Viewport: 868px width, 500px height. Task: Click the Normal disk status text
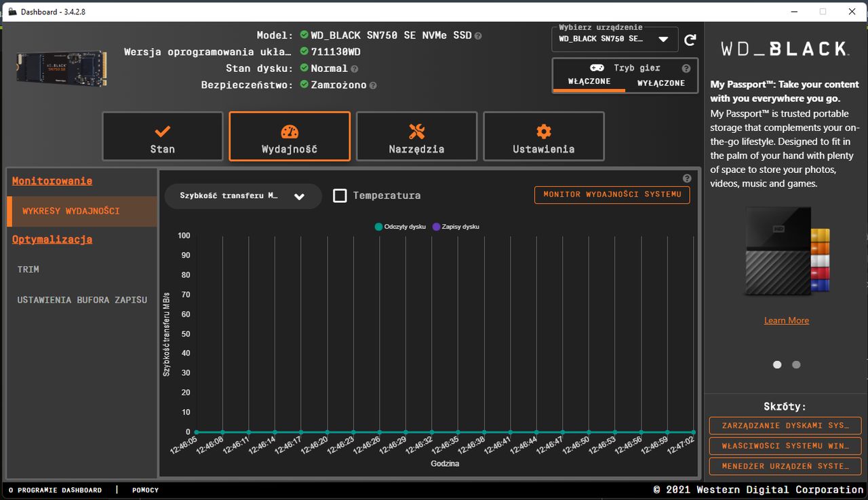point(329,69)
